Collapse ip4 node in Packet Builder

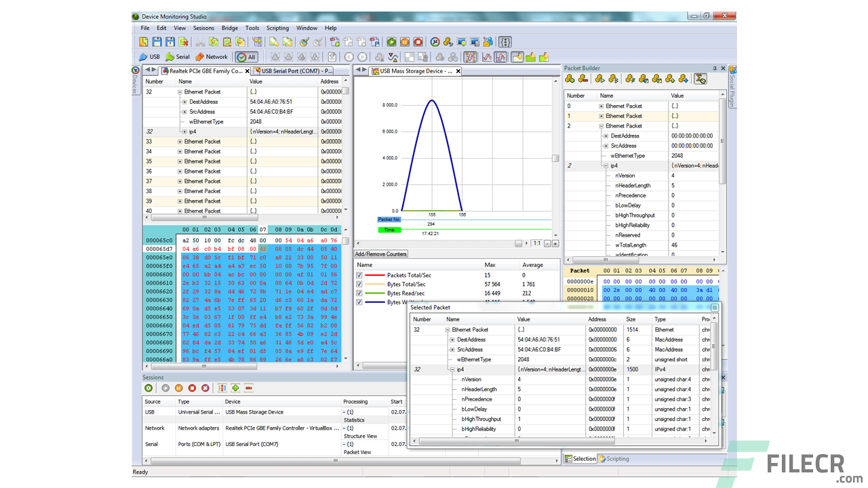pyautogui.click(x=606, y=165)
